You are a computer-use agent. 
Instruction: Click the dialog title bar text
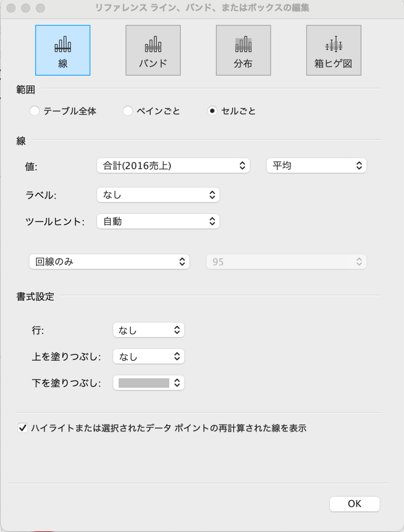tap(202, 8)
